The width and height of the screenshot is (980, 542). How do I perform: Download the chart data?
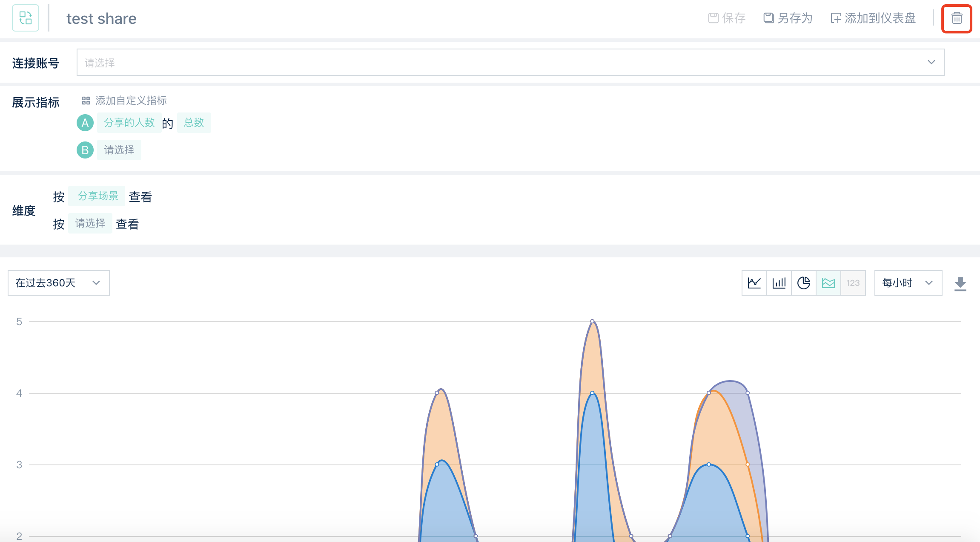click(960, 284)
